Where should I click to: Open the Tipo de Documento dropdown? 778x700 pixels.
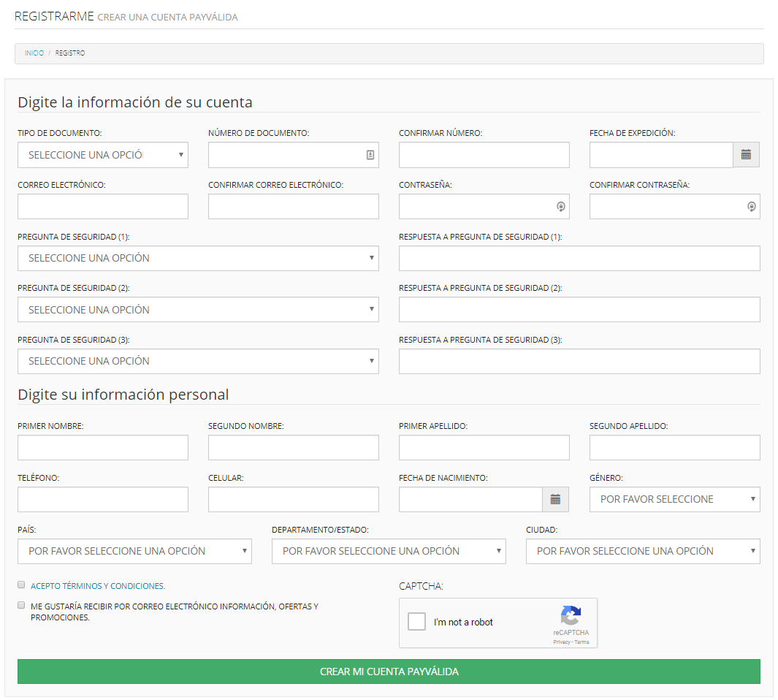pos(103,155)
